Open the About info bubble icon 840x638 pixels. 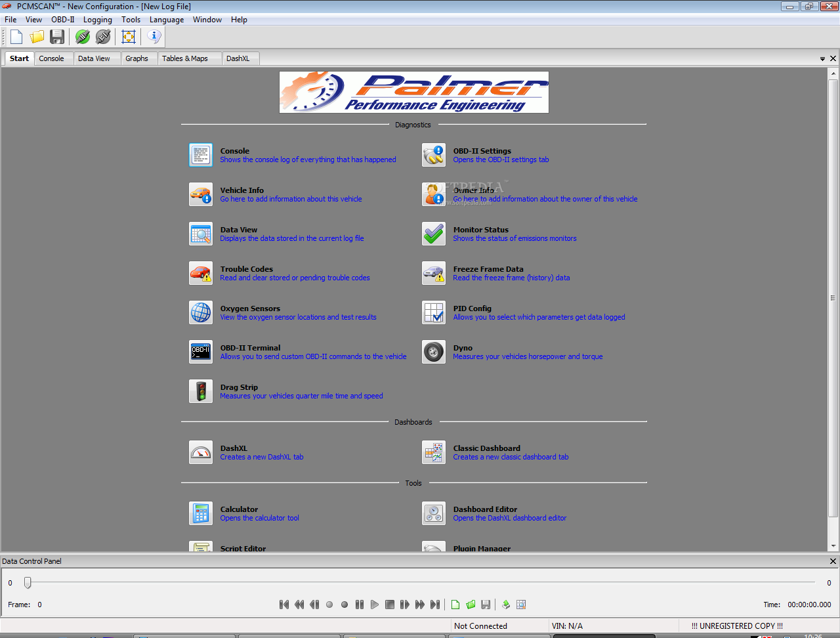coord(154,37)
